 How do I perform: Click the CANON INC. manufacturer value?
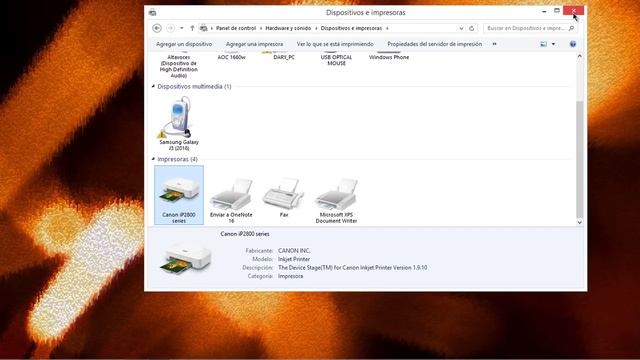coord(294,251)
